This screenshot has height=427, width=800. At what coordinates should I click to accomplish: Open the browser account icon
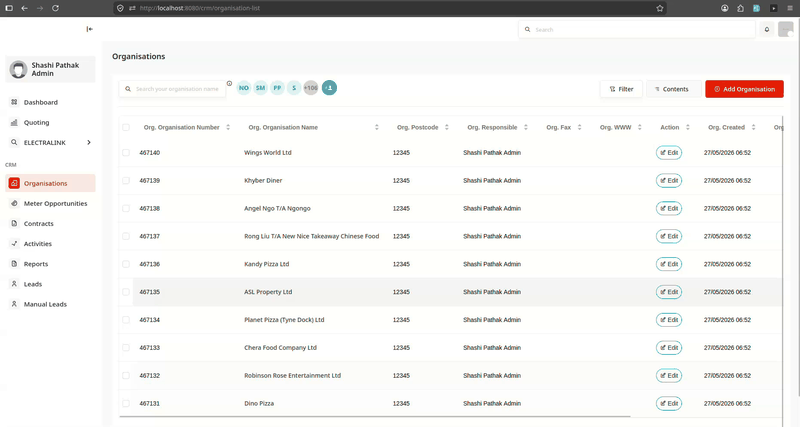724,8
